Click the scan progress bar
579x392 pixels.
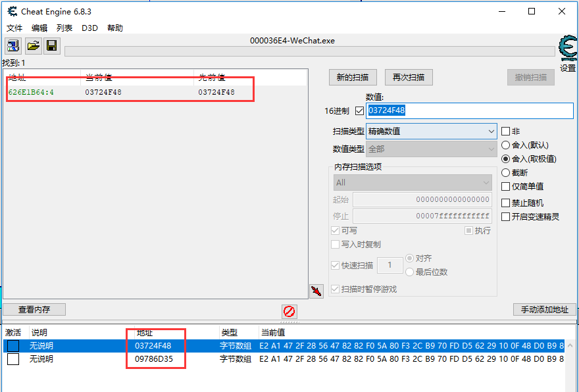310,51
